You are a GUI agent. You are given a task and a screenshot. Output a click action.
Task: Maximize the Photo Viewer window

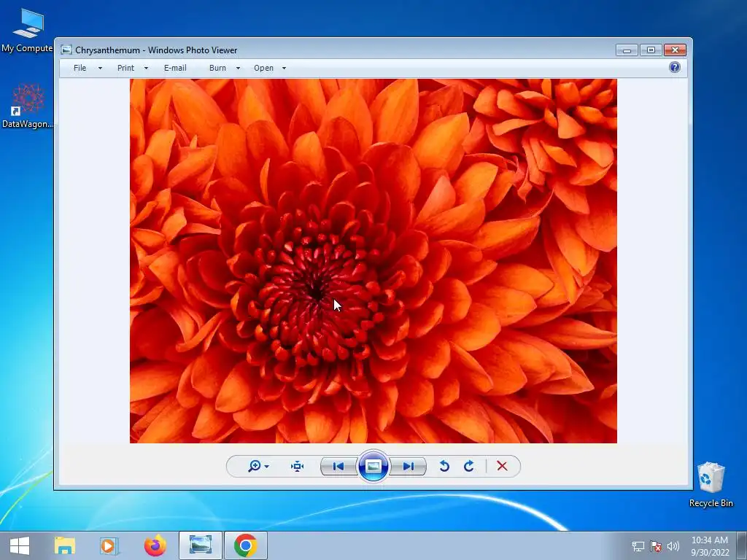651,50
